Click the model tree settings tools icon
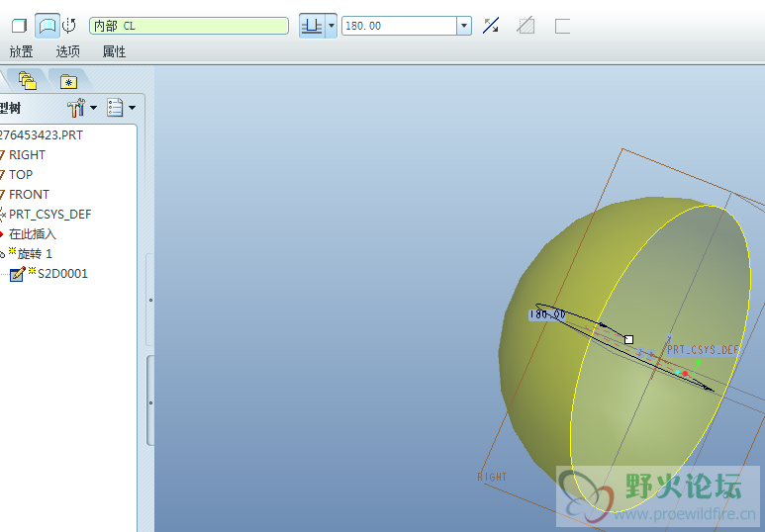The image size is (765, 532). tap(76, 107)
